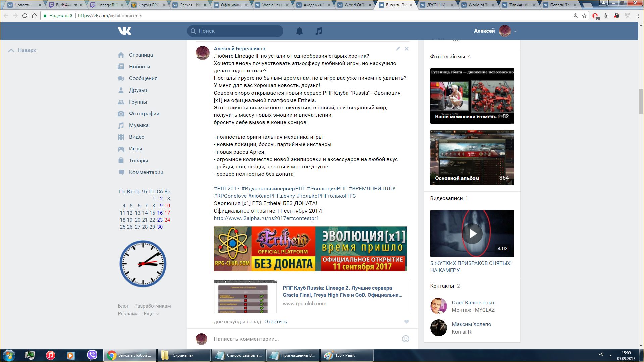Expand the Ещё footer dropdown

pyautogui.click(x=151, y=314)
